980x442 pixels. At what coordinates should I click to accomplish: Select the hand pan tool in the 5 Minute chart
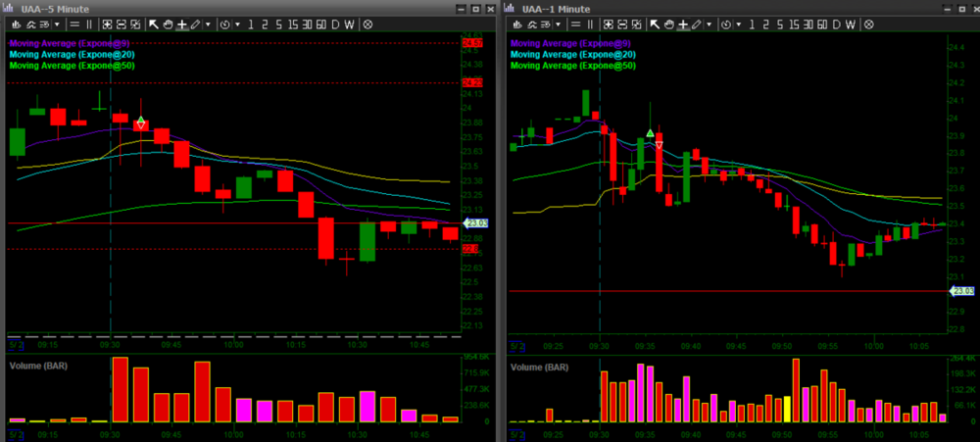(167, 25)
